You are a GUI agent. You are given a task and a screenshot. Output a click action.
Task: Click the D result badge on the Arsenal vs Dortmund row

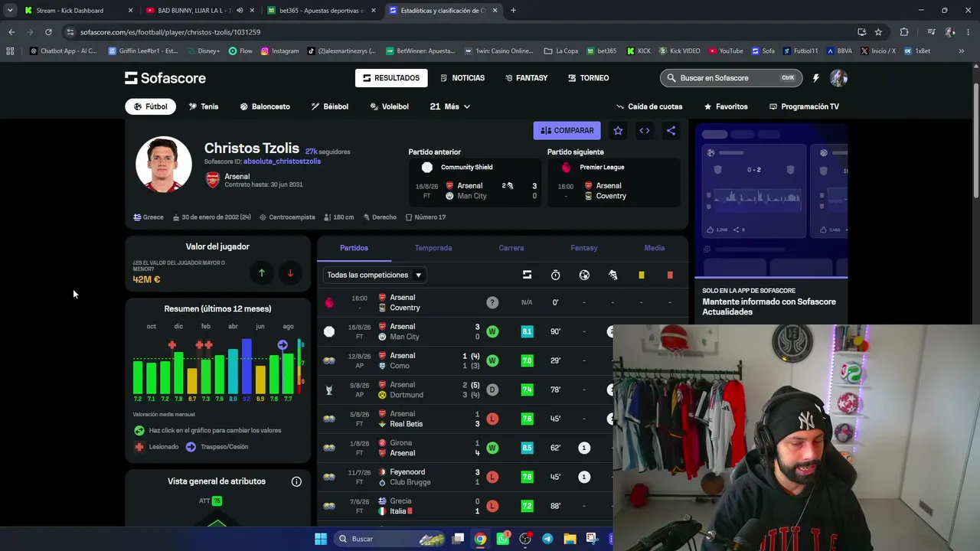[492, 390]
